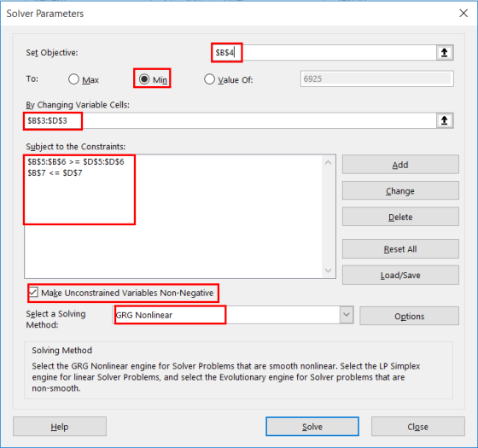Viewport: 478px width, 448px height.
Task: Click the Delete constraint button
Action: tap(400, 217)
